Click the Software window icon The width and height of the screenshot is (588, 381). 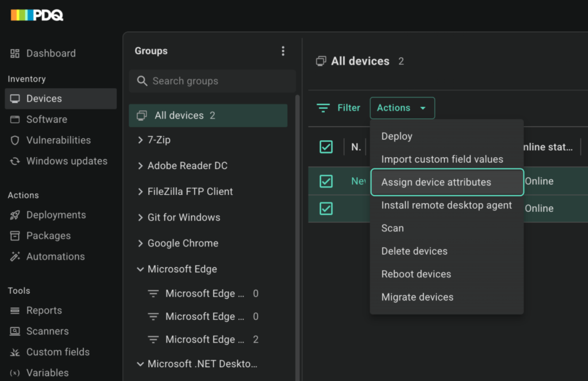click(14, 119)
